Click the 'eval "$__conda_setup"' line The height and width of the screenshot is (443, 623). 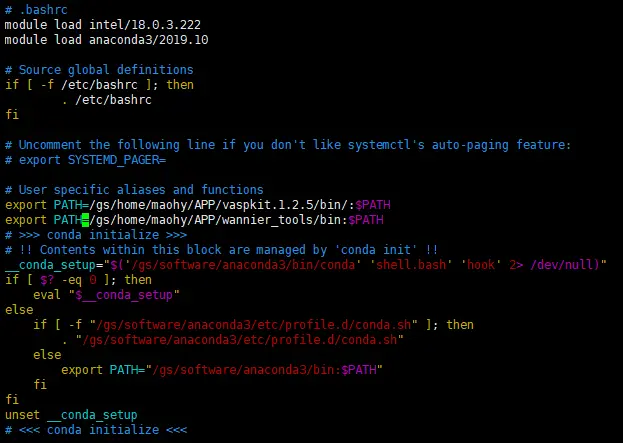(x=106, y=295)
